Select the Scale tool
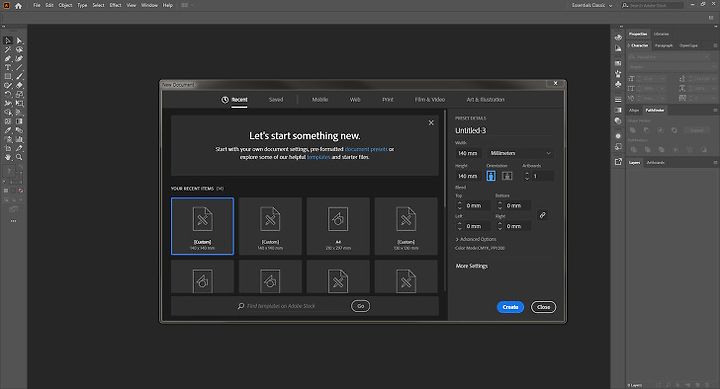The height and width of the screenshot is (389, 720). click(19, 94)
